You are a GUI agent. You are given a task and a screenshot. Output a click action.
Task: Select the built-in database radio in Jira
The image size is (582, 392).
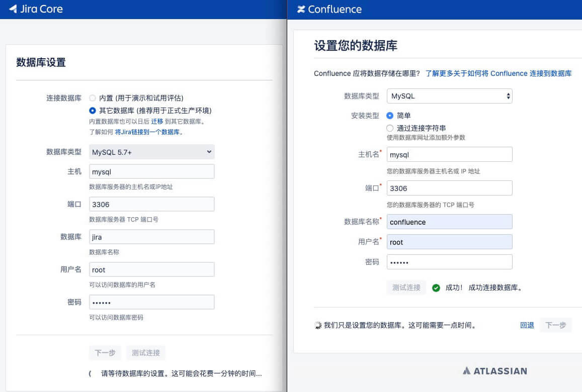coord(93,98)
